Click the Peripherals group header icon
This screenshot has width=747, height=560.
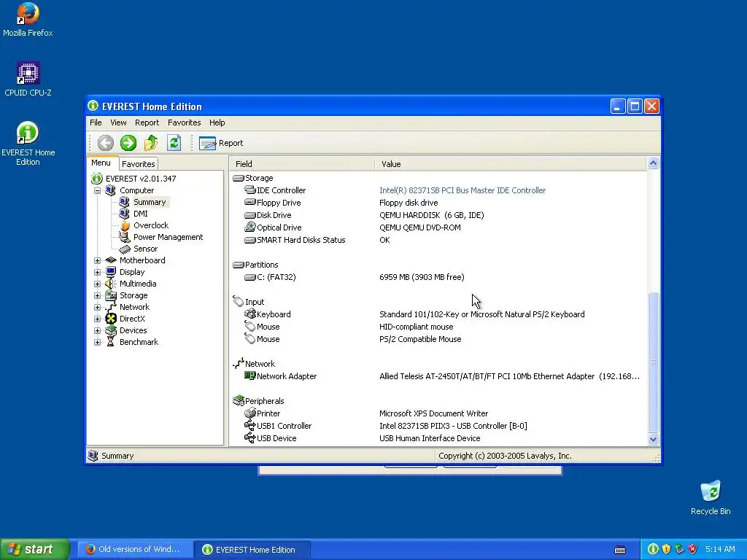pyautogui.click(x=239, y=401)
